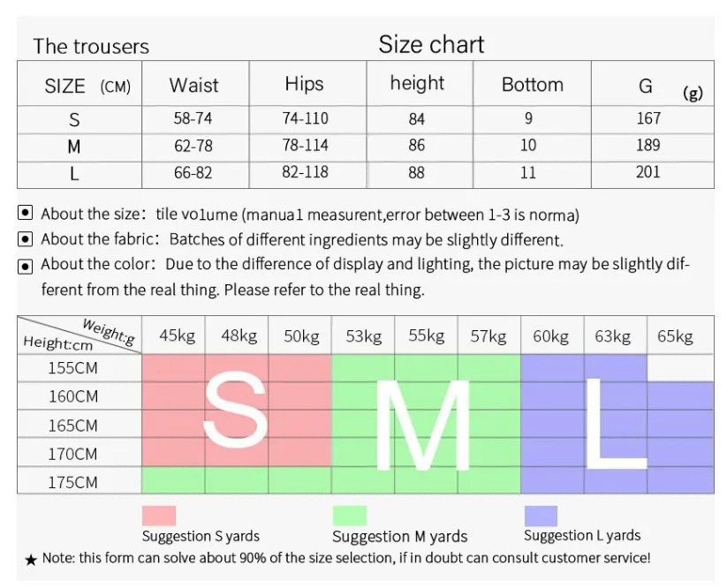The image size is (727, 588).
Task: Select the purple Suggestion L yards swatch
Action: click(541, 516)
